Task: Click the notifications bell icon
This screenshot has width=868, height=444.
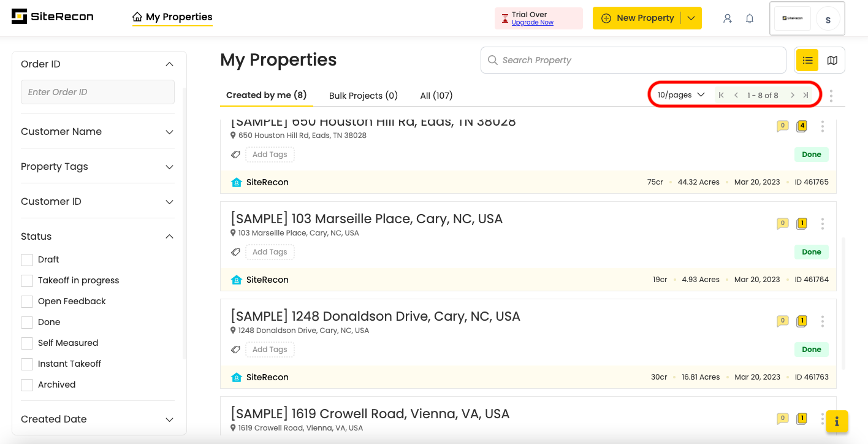Action: click(x=750, y=18)
